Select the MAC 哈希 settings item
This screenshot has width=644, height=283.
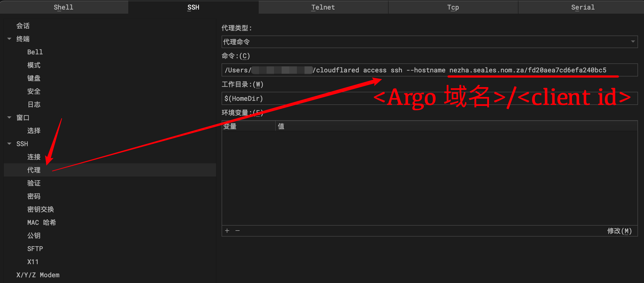point(41,222)
